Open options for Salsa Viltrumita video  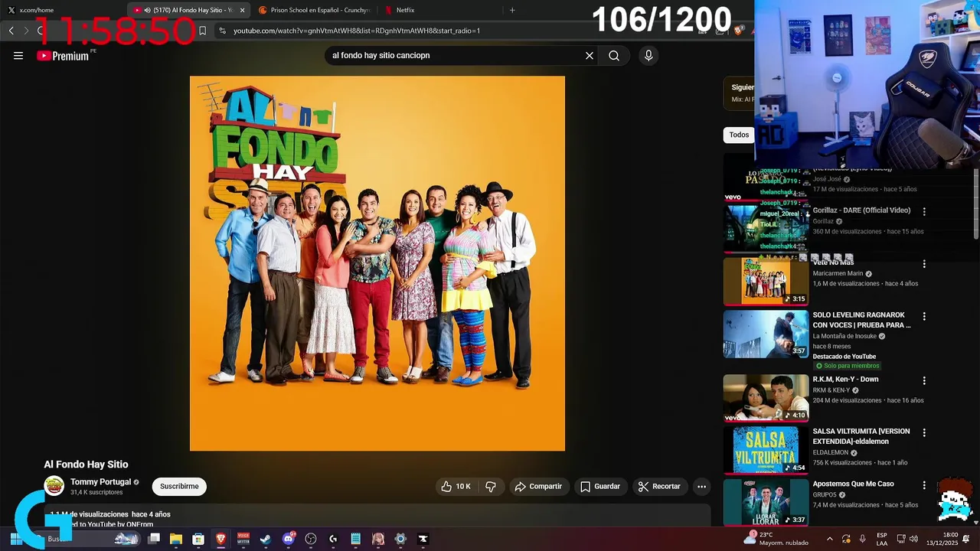point(924,432)
